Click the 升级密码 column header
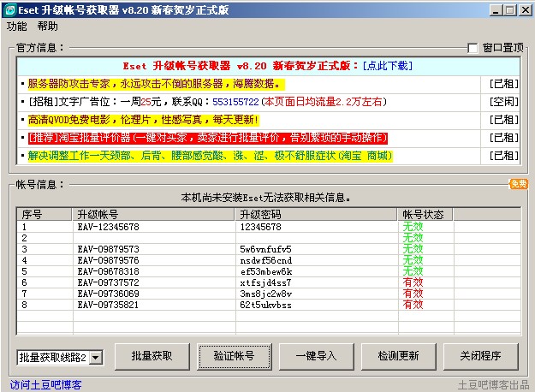This screenshot has width=535, height=392. tap(262, 214)
